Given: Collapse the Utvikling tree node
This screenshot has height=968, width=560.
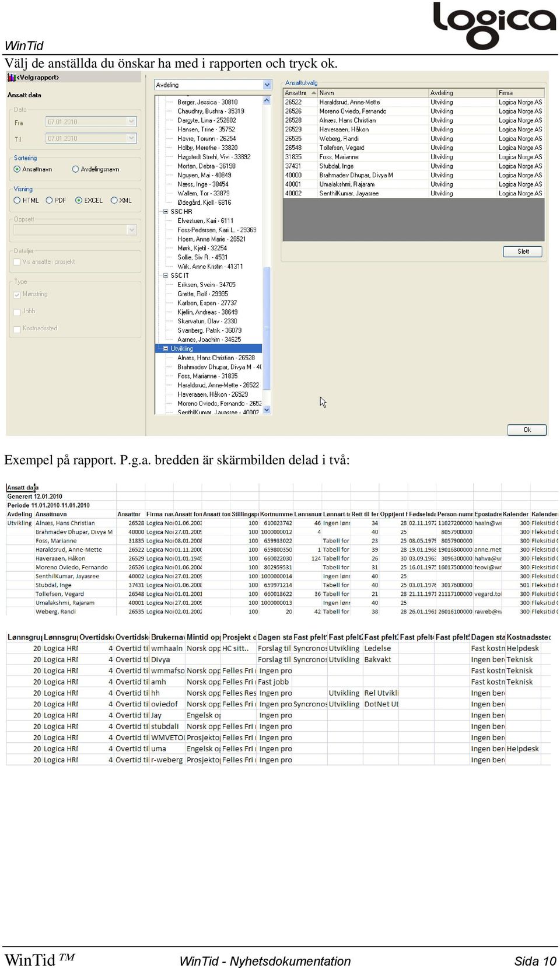Looking at the screenshot, I should click(x=166, y=349).
